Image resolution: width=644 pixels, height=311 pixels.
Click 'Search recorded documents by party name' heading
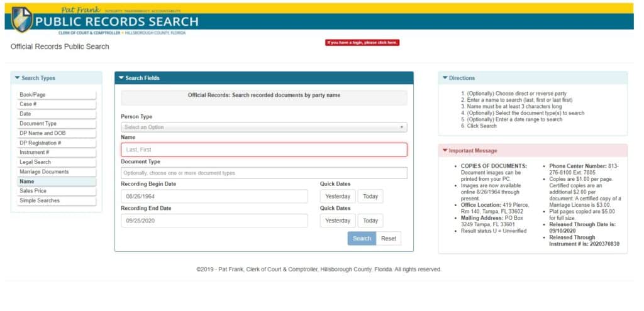click(x=264, y=95)
